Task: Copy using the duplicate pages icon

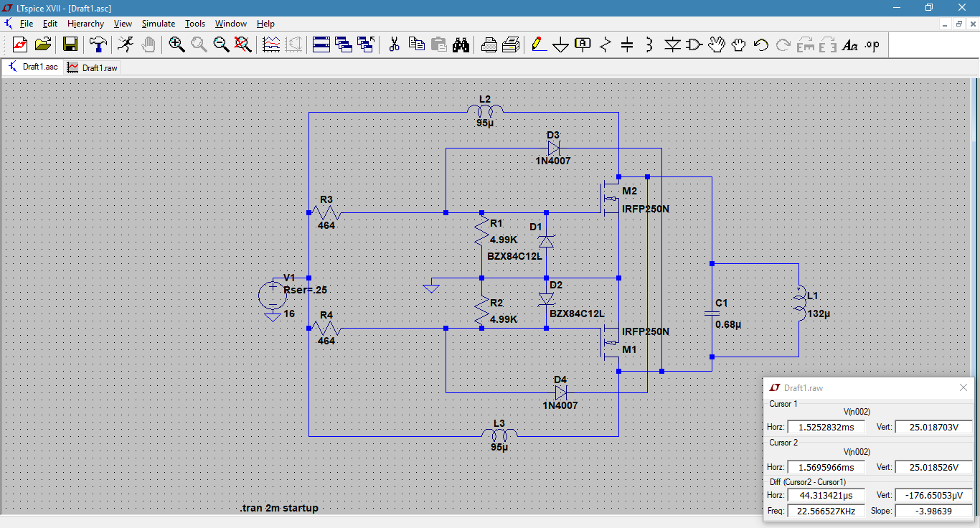Action: click(x=416, y=44)
